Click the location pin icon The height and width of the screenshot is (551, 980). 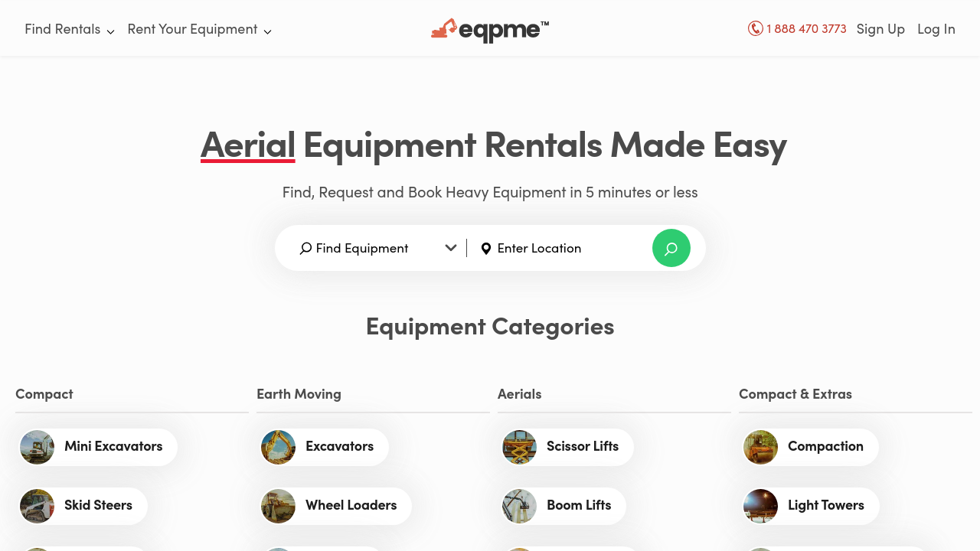[485, 249]
